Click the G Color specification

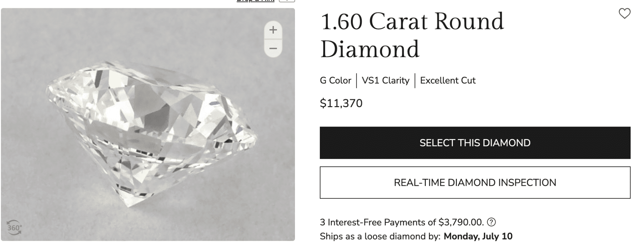pos(335,81)
